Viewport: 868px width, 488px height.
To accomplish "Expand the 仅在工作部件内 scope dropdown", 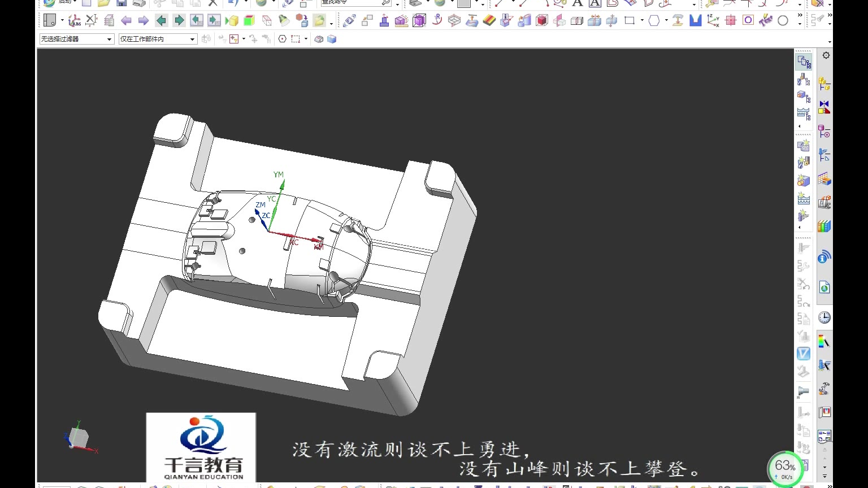I will pyautogui.click(x=157, y=39).
